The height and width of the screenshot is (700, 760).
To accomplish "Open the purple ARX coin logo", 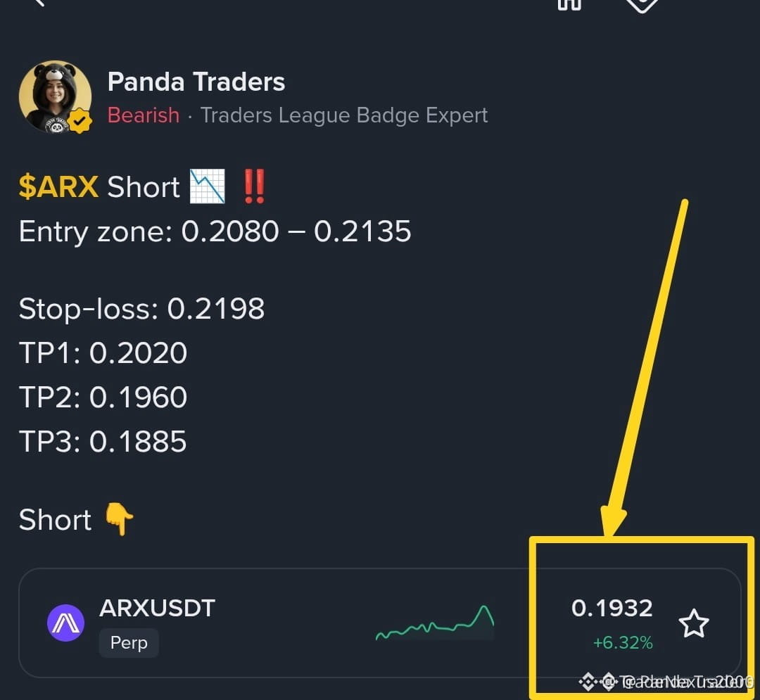I will 65,623.
